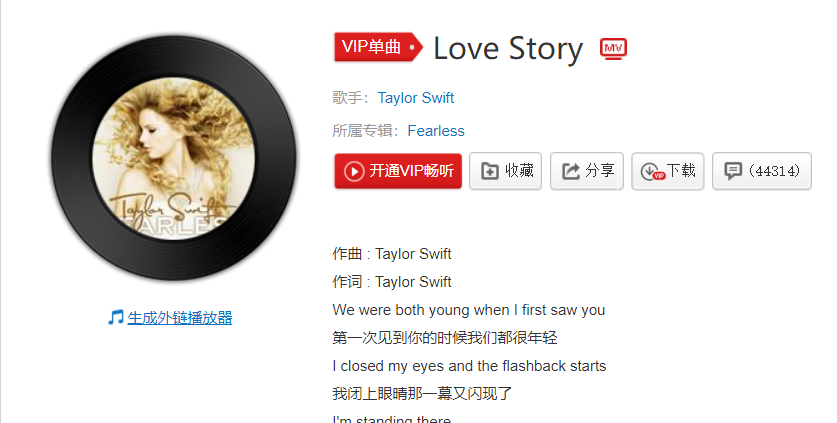
Task: Open the MV video icon beside Love Story
Action: pos(613,49)
